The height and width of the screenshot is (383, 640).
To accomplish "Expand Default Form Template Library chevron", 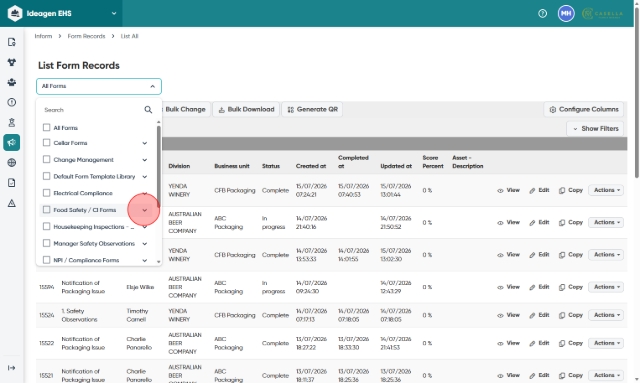I will click(144, 177).
